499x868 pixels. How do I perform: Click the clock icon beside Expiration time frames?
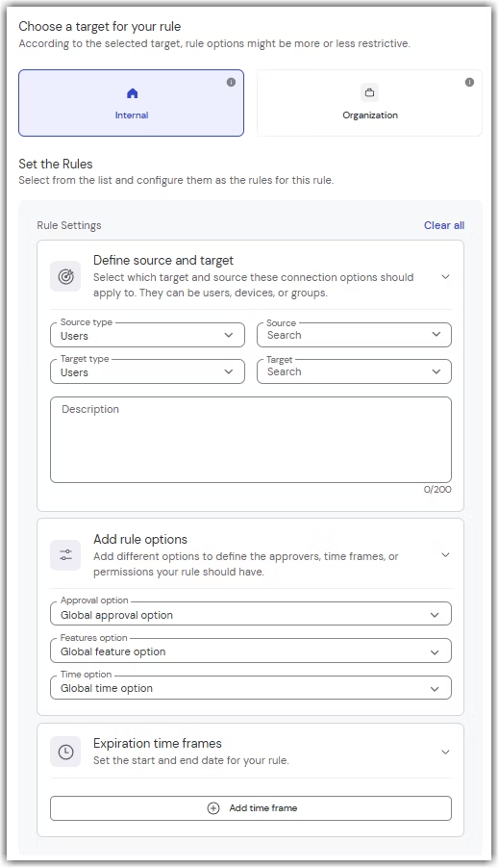coord(65,752)
